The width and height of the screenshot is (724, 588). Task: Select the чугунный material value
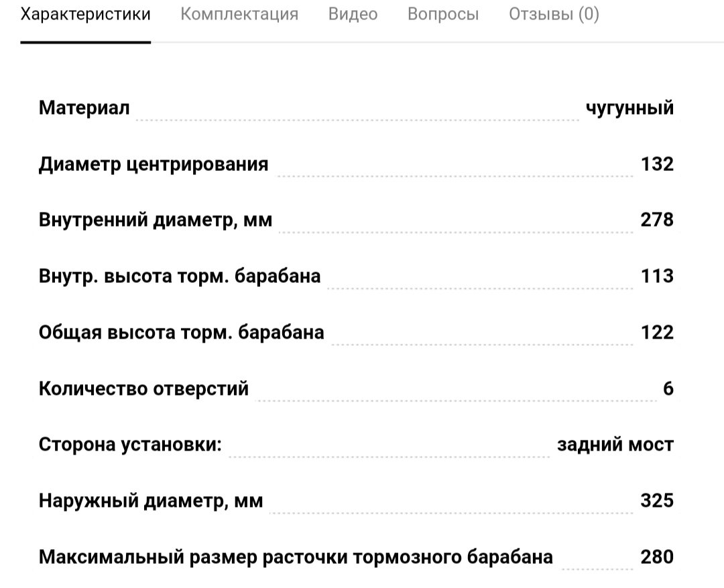coord(629,108)
